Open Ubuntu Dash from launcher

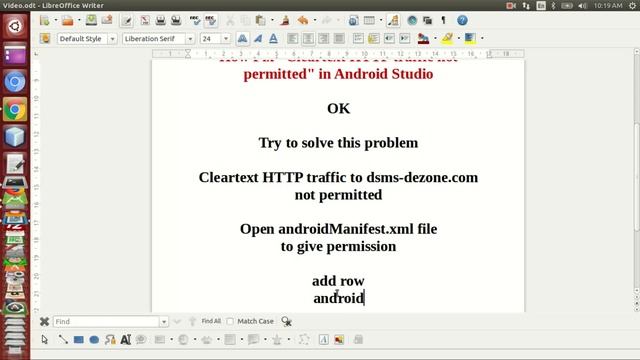[x=15, y=27]
